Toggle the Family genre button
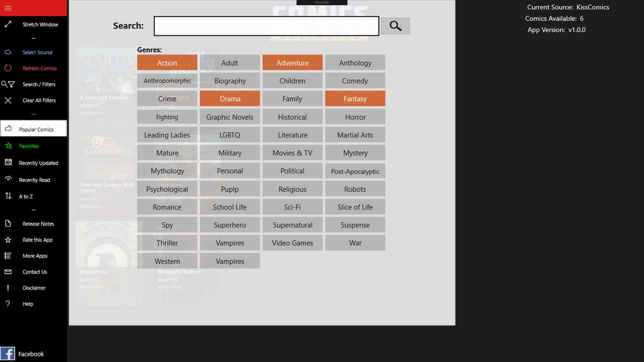 (x=292, y=99)
